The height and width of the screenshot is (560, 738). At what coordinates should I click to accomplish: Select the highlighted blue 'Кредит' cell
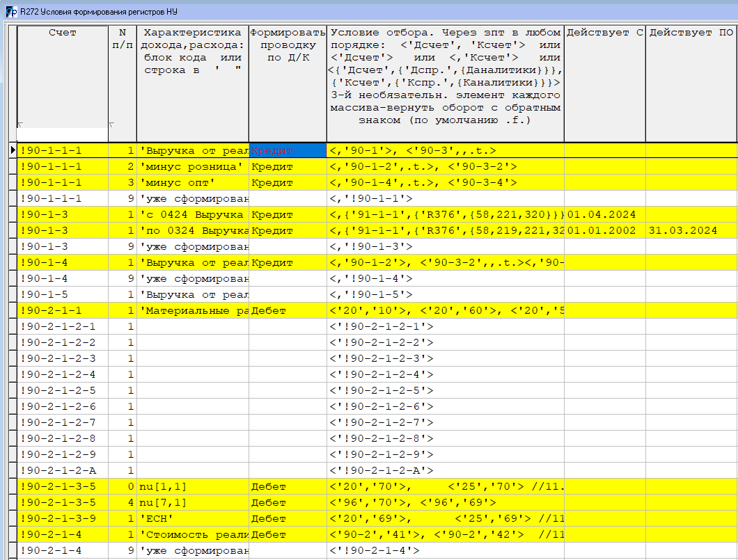(288, 150)
